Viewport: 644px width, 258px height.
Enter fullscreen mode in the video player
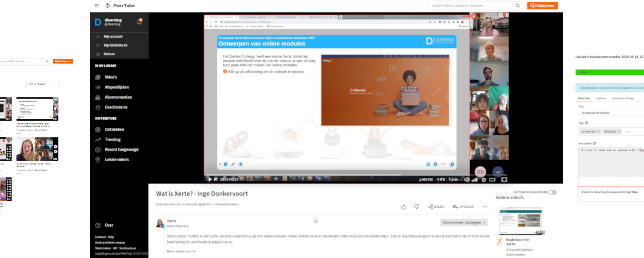click(504, 180)
